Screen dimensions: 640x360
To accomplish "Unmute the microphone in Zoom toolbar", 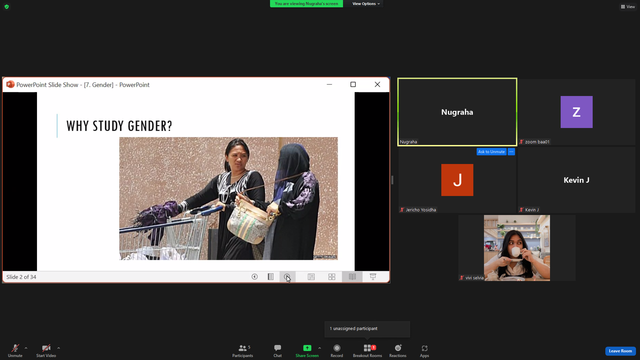I will 15,350.
